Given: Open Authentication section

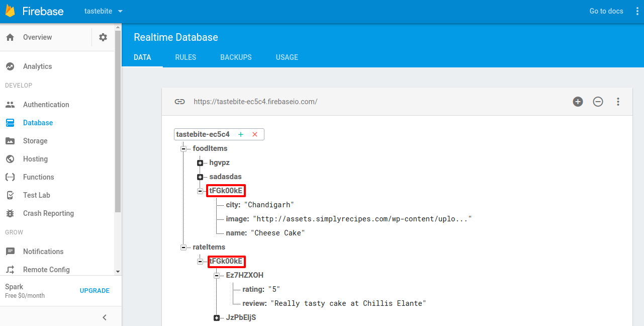Looking at the screenshot, I should [x=46, y=105].
